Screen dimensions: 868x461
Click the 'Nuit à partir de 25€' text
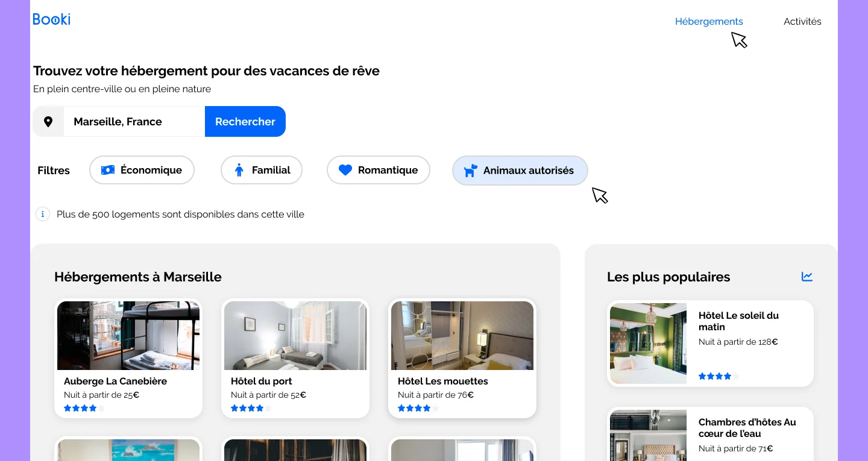[101, 395]
